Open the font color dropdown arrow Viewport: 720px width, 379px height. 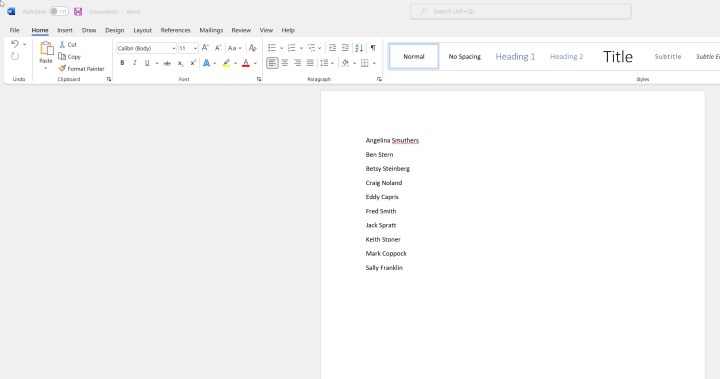click(x=255, y=63)
